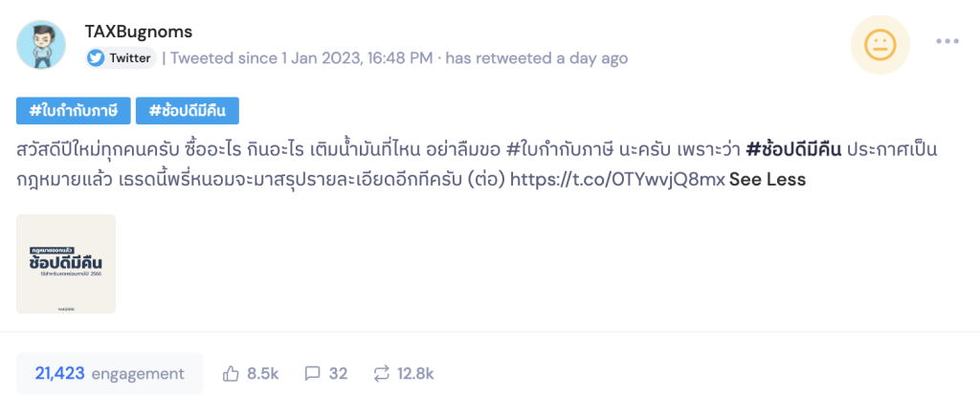Click the 21,423 engagement counter
The image size is (980, 417).
pyautogui.click(x=109, y=373)
